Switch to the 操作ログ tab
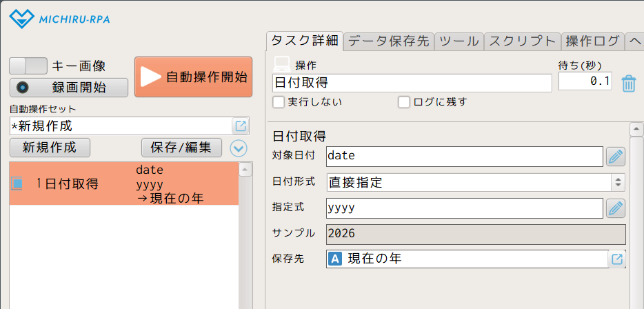Image resolution: width=644 pixels, height=309 pixels. 592,41
